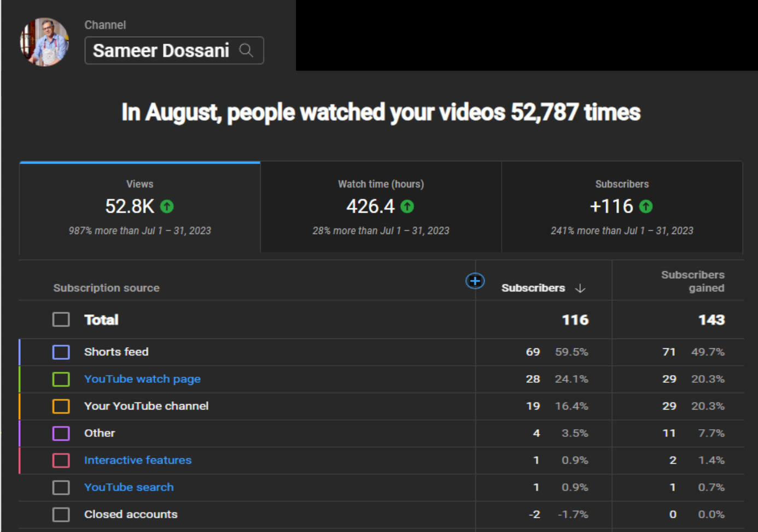This screenshot has width=758, height=532.
Task: Enable the Closed accounts checkbox
Action: point(61,515)
